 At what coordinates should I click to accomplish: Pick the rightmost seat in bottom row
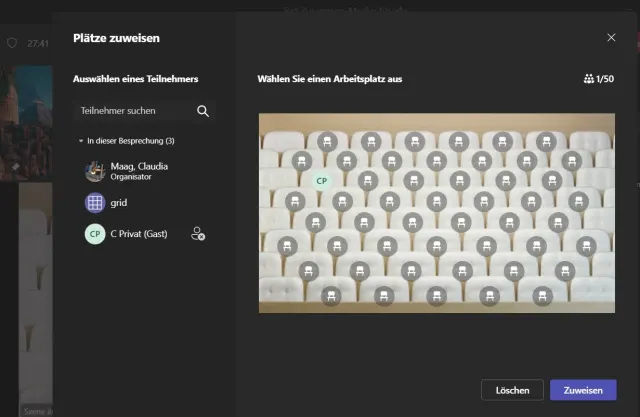542,295
